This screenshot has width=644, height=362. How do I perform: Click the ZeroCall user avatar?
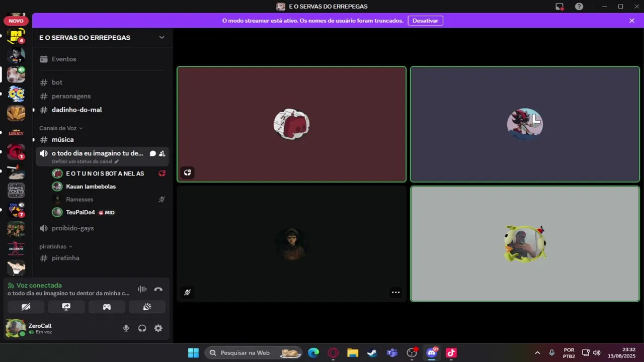(15, 328)
